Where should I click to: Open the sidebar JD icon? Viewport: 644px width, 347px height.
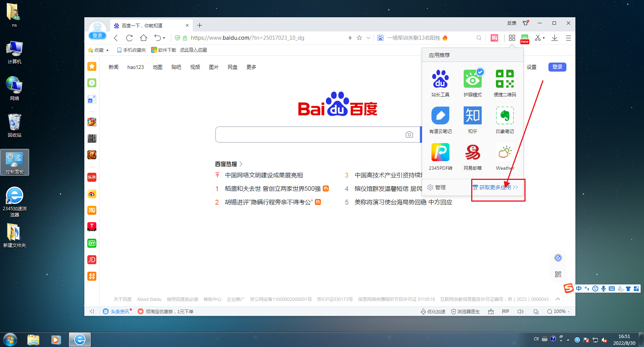pos(92,260)
